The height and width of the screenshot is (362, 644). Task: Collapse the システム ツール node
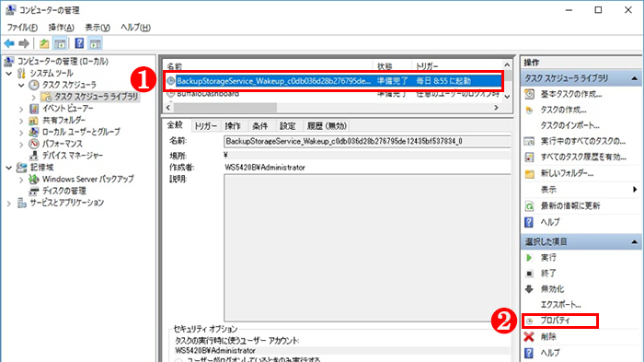[x=9, y=73]
